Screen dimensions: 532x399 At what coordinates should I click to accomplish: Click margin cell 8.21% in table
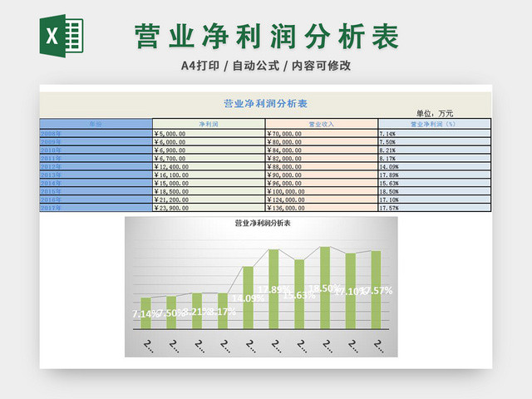tap(434, 150)
